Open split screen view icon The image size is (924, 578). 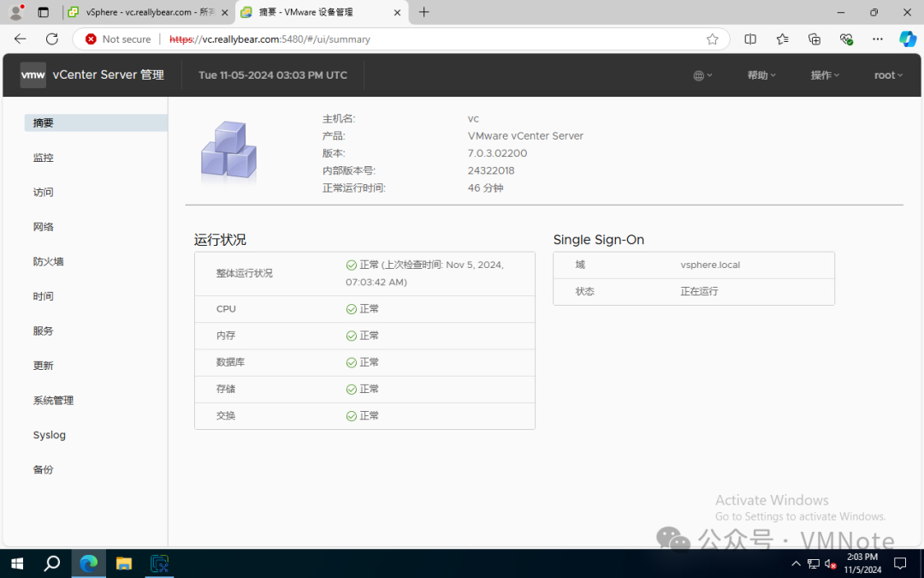click(750, 39)
